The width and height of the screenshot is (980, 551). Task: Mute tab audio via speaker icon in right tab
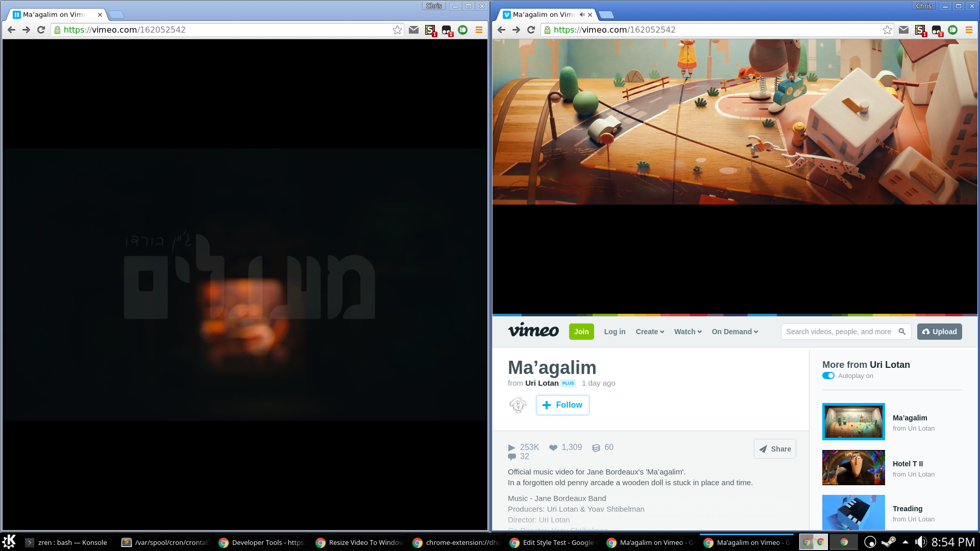click(x=582, y=15)
